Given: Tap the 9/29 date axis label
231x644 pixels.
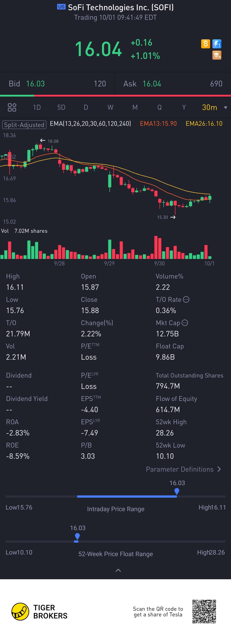Looking at the screenshot, I should [x=109, y=263].
